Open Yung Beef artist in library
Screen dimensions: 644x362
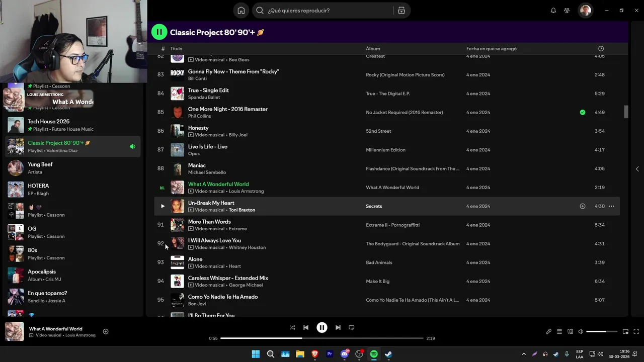(x=73, y=168)
